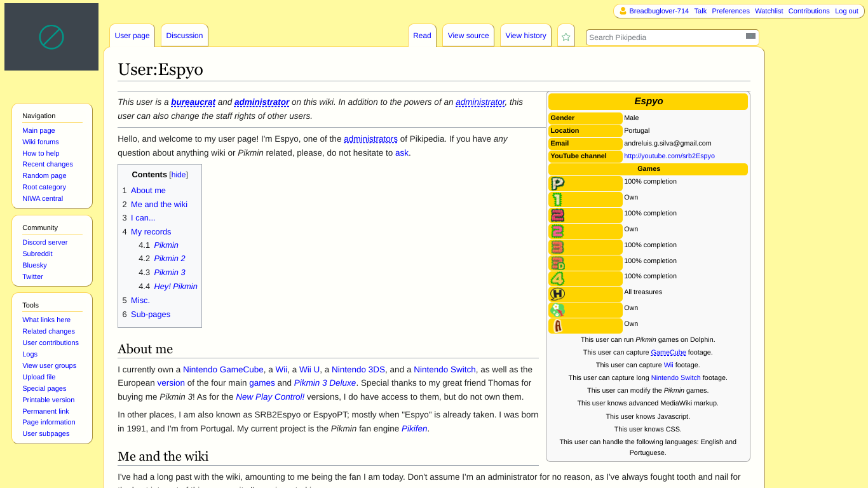
Task: Click the Hey! Pikmin 'H' icon
Action: (x=557, y=294)
